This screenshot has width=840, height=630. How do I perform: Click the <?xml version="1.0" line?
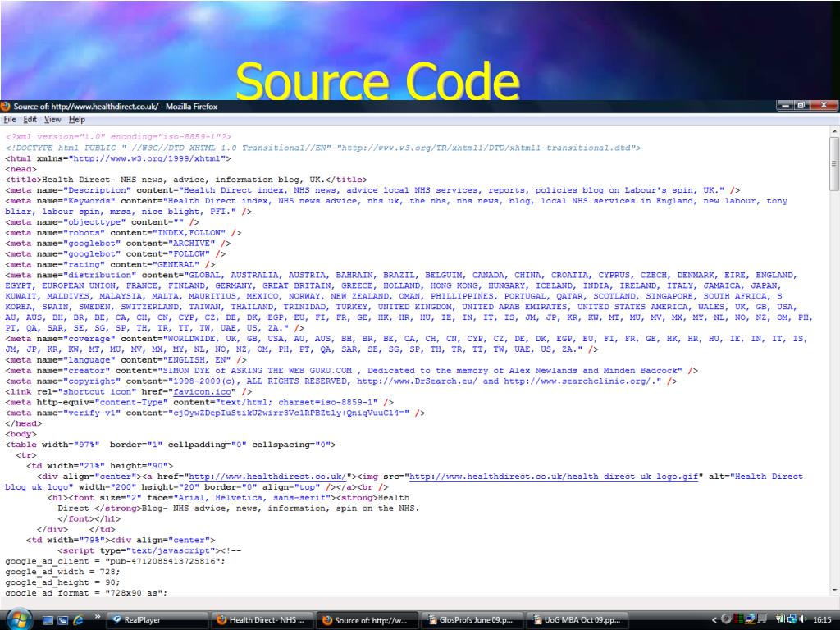(118, 137)
